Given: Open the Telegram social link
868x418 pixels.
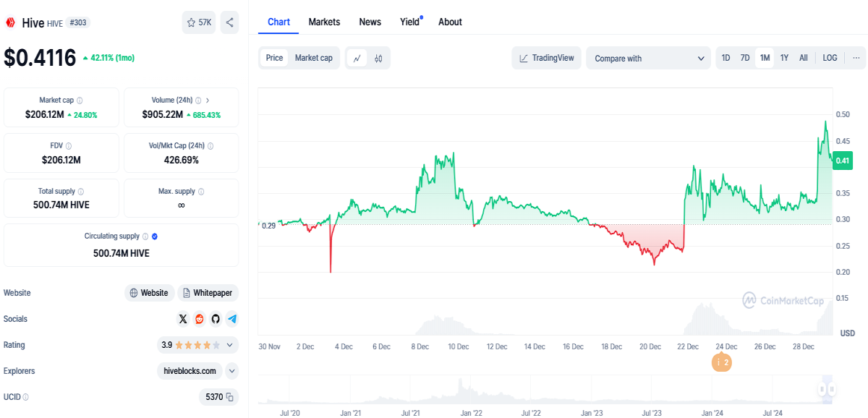Looking at the screenshot, I should 231,319.
